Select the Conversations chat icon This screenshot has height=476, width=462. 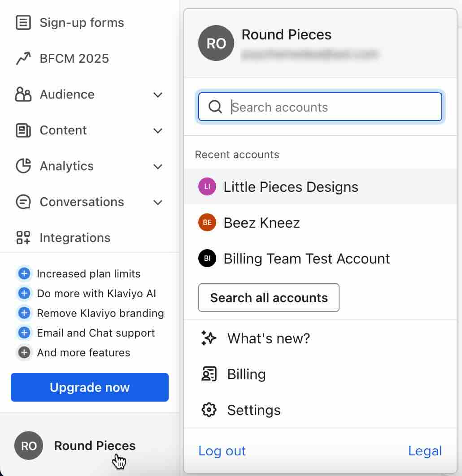pyautogui.click(x=23, y=202)
